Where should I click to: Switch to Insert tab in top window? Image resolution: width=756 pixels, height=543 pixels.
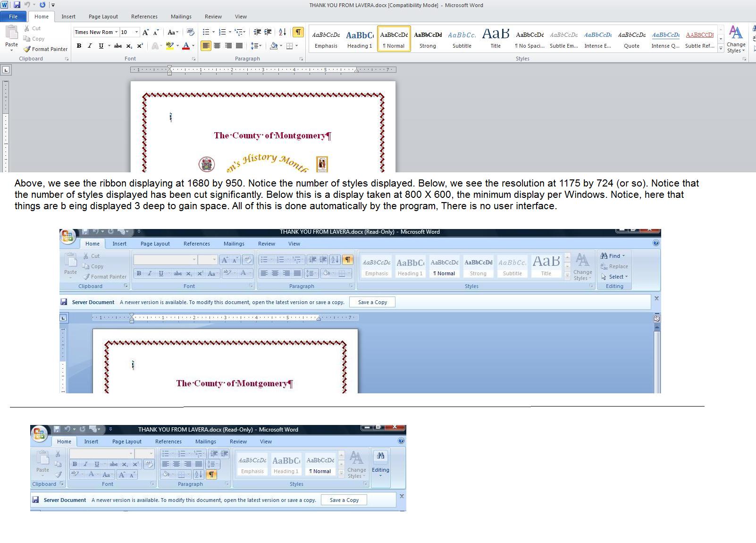(68, 17)
